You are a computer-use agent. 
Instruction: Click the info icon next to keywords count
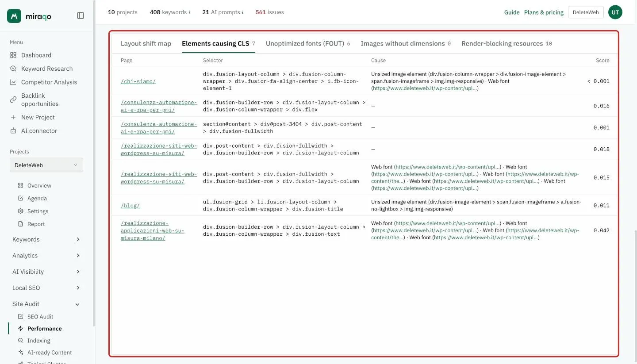(x=189, y=12)
